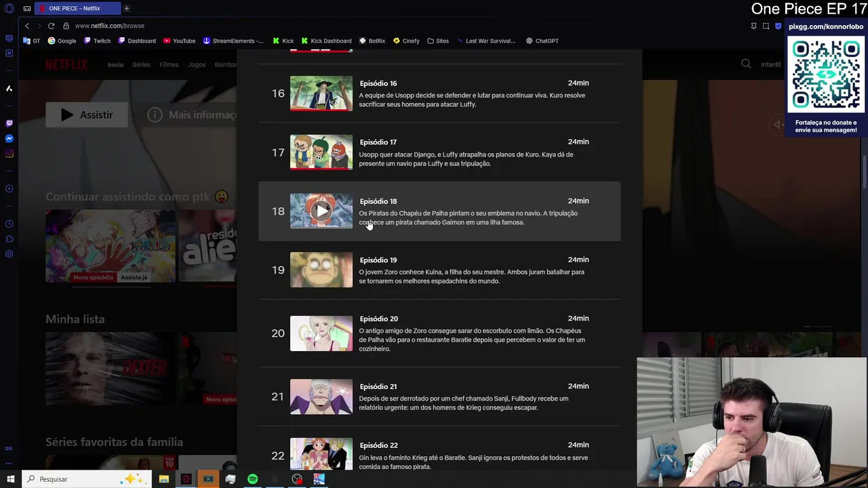The height and width of the screenshot is (488, 868).
Task: Click the Assistir play button
Action: [87, 115]
